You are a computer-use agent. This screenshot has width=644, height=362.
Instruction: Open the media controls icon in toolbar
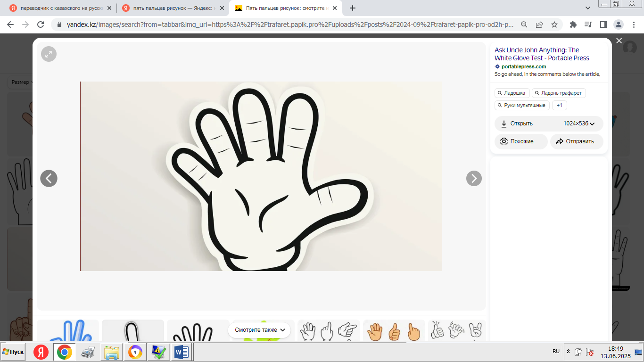588,25
